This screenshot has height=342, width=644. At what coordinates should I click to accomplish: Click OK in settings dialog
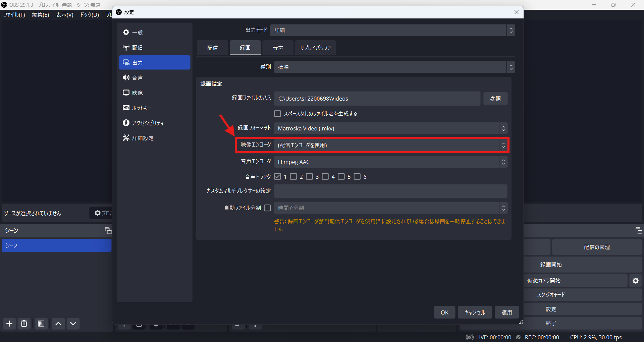[x=444, y=312]
